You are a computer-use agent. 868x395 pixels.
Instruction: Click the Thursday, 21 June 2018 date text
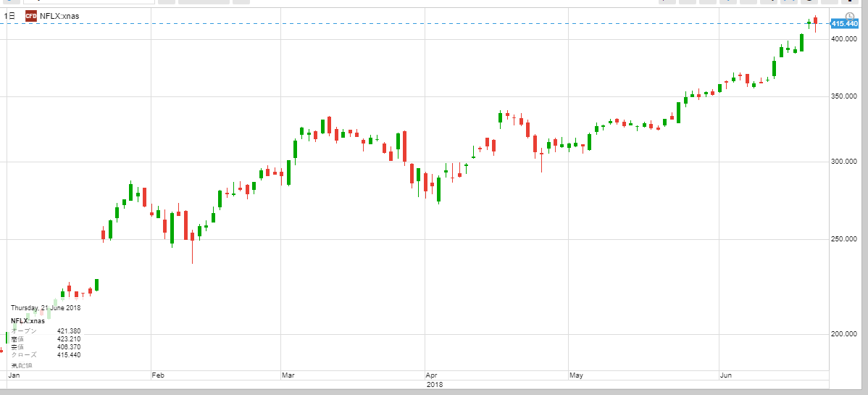coord(46,308)
